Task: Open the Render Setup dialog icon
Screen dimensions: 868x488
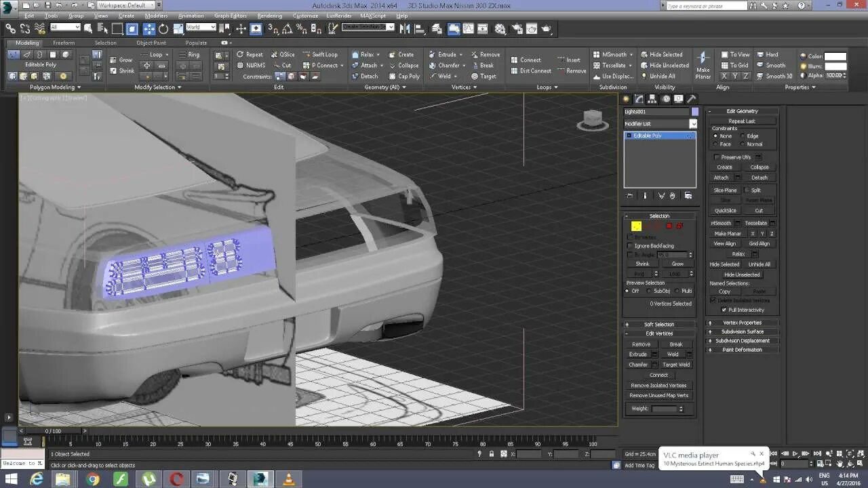Action: (x=517, y=28)
